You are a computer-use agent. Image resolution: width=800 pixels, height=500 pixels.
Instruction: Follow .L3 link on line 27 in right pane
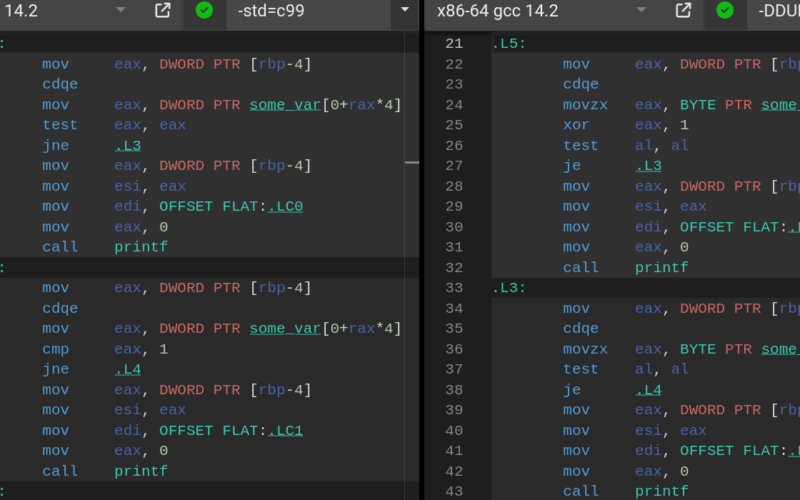click(648, 166)
